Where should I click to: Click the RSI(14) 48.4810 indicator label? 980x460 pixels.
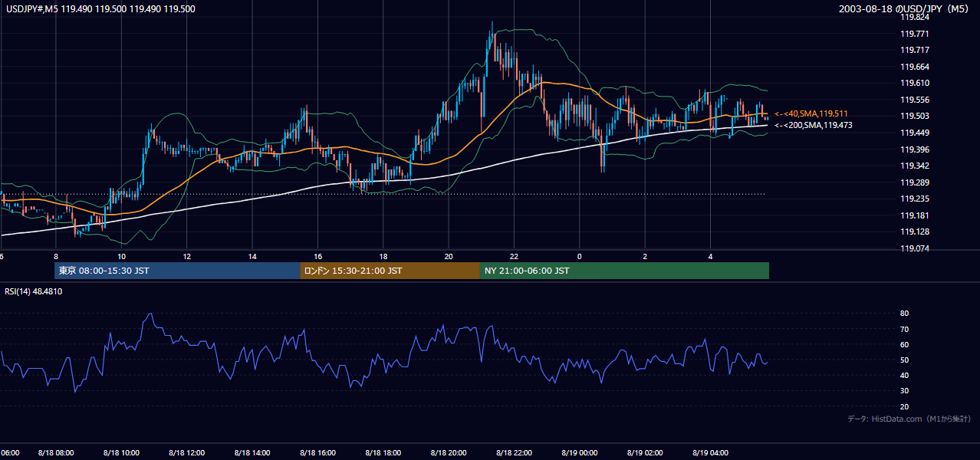[x=34, y=291]
